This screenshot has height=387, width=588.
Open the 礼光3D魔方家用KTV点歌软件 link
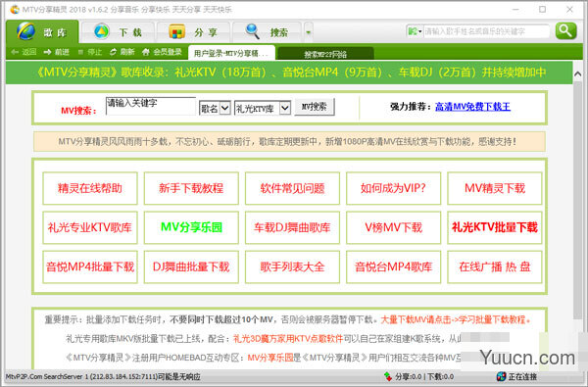pyautogui.click(x=288, y=339)
